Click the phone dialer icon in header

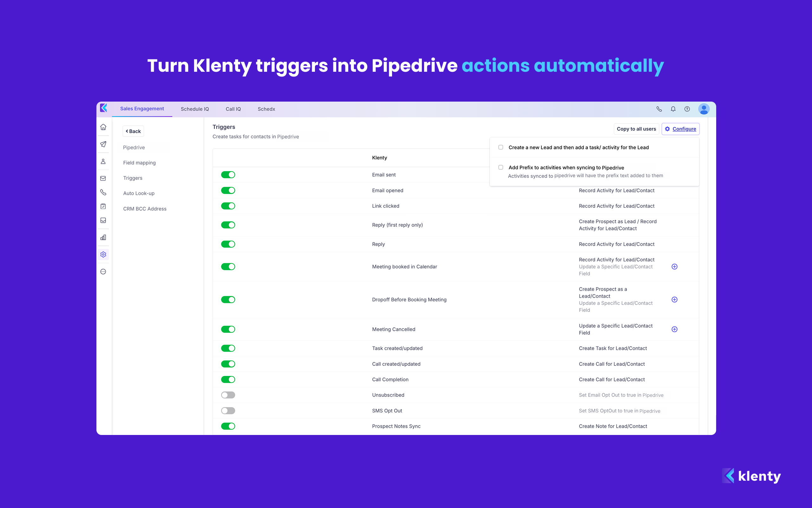point(659,109)
